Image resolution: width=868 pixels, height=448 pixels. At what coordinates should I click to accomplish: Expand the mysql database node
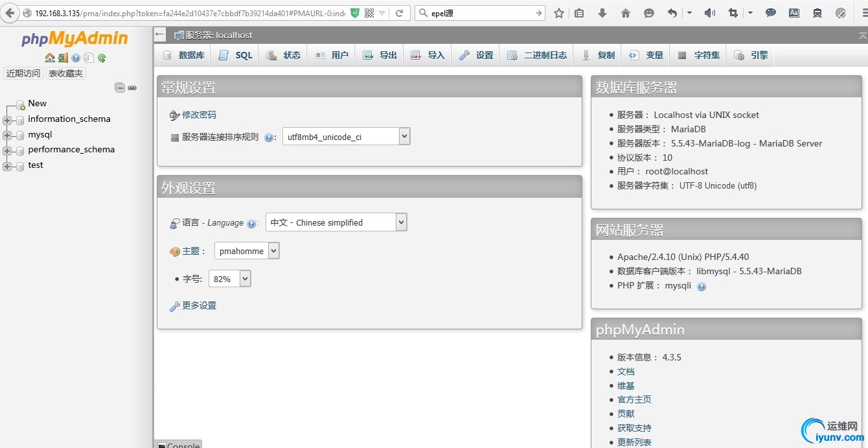click(x=7, y=136)
